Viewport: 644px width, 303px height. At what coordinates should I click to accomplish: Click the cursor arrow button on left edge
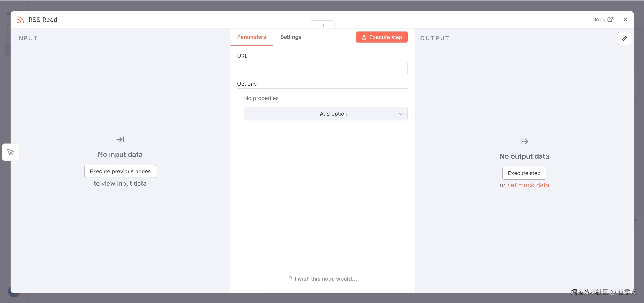tap(11, 152)
